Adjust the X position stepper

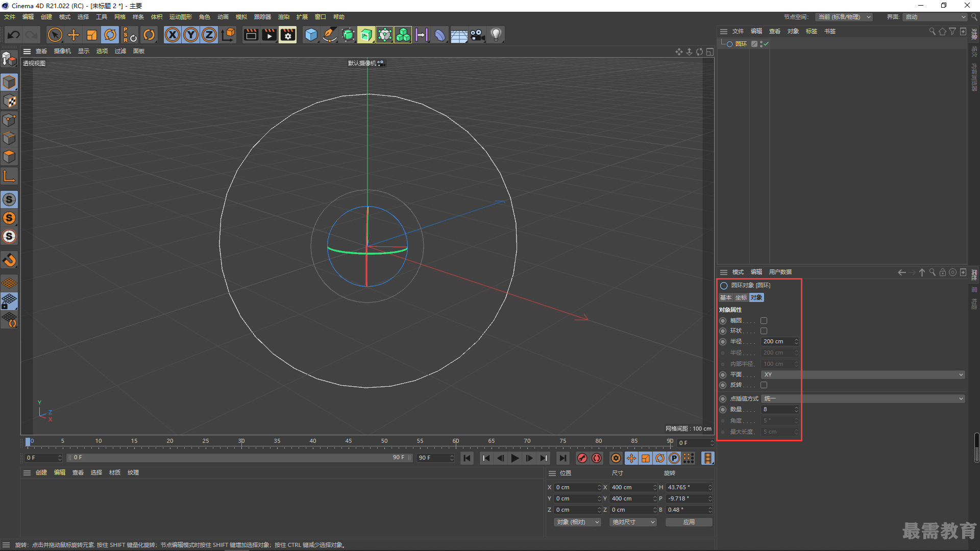[x=599, y=488]
